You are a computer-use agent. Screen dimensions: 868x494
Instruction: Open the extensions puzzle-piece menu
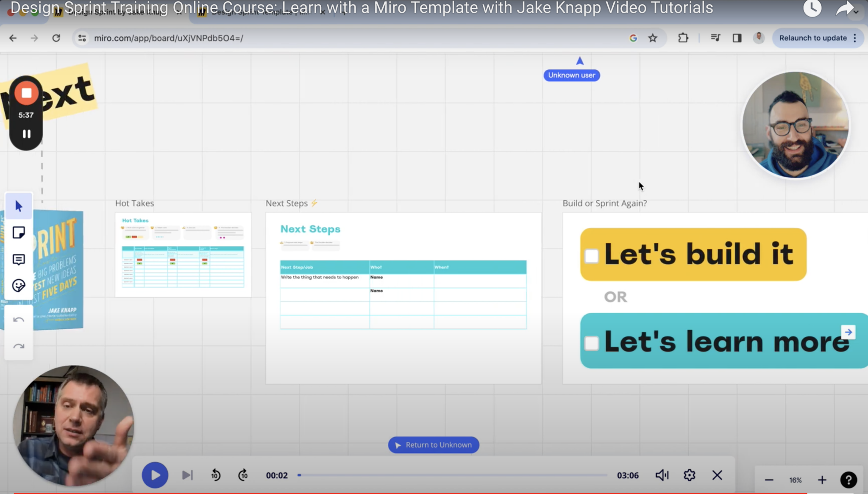[x=683, y=38]
